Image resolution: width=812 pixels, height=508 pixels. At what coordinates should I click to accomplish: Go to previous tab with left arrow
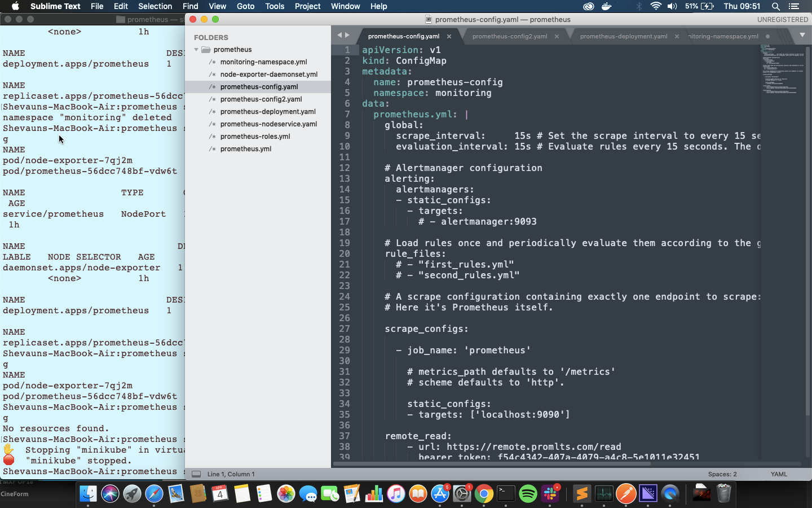[x=339, y=35]
